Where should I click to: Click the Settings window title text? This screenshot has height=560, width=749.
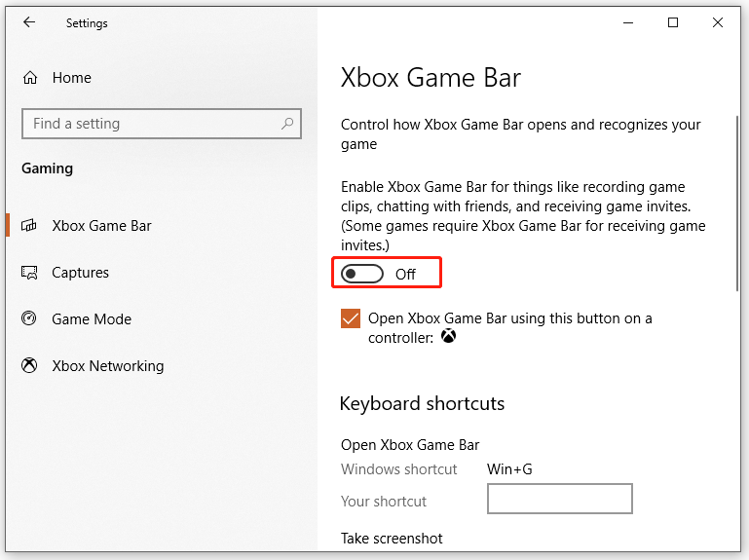pyautogui.click(x=87, y=23)
